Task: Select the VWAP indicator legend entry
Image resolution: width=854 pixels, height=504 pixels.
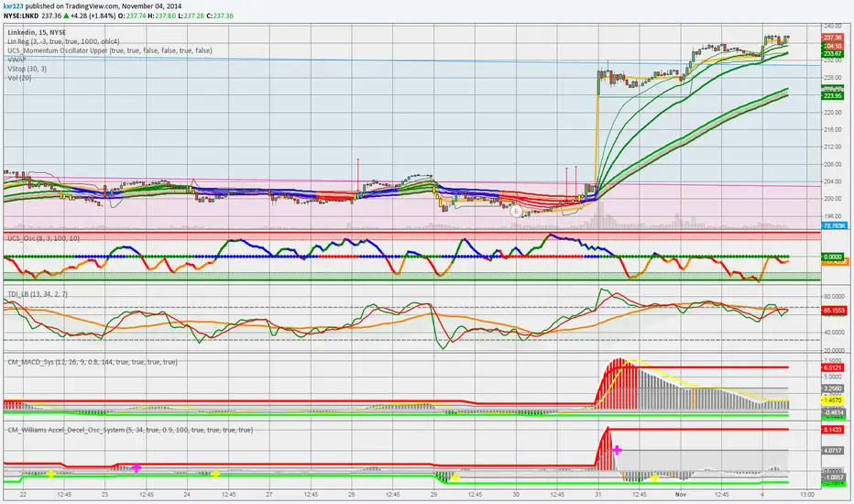Action: tap(18, 60)
